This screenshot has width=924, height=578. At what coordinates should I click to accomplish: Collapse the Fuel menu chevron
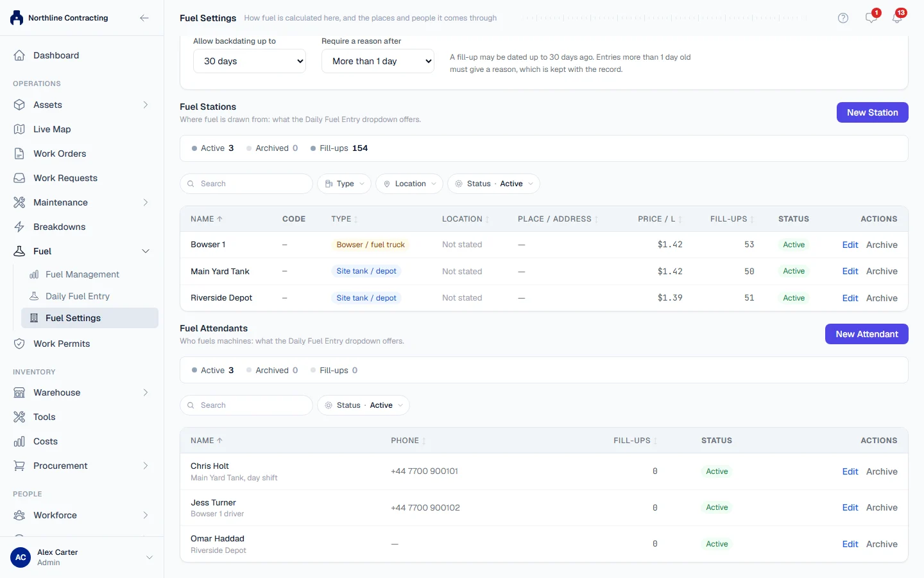[146, 251]
